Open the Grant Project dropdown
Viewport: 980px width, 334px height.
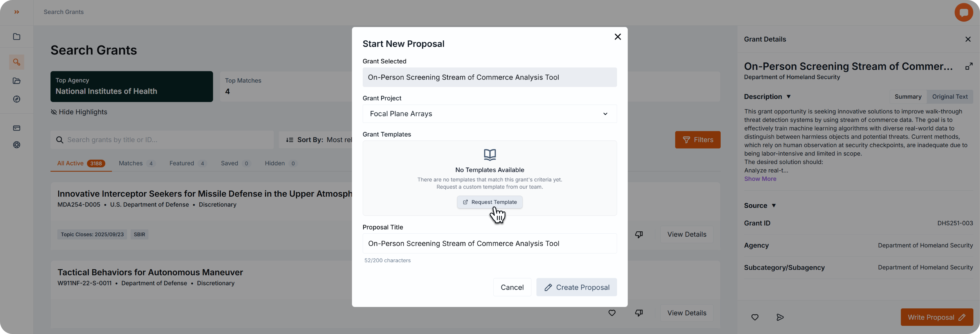pyautogui.click(x=489, y=114)
